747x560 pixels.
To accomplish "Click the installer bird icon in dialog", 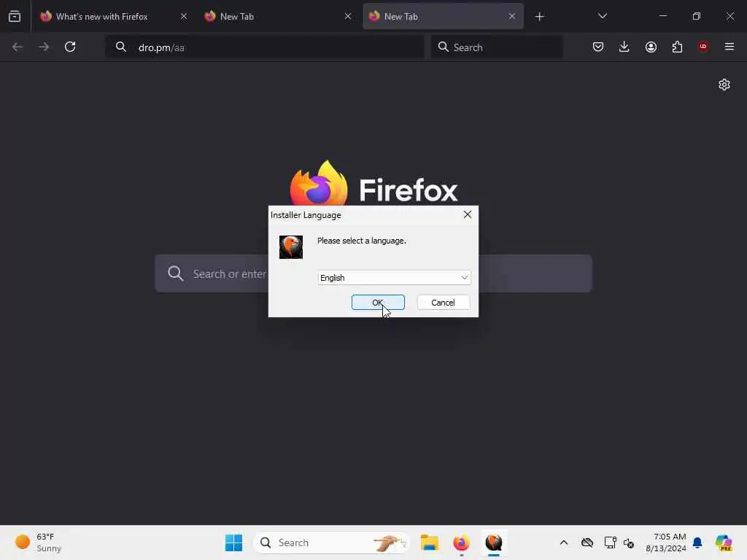I will pos(290,247).
